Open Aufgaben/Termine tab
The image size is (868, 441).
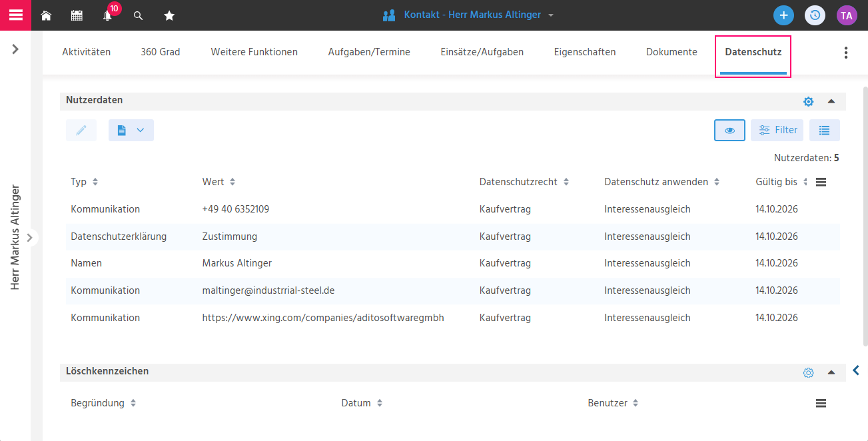tap(369, 52)
